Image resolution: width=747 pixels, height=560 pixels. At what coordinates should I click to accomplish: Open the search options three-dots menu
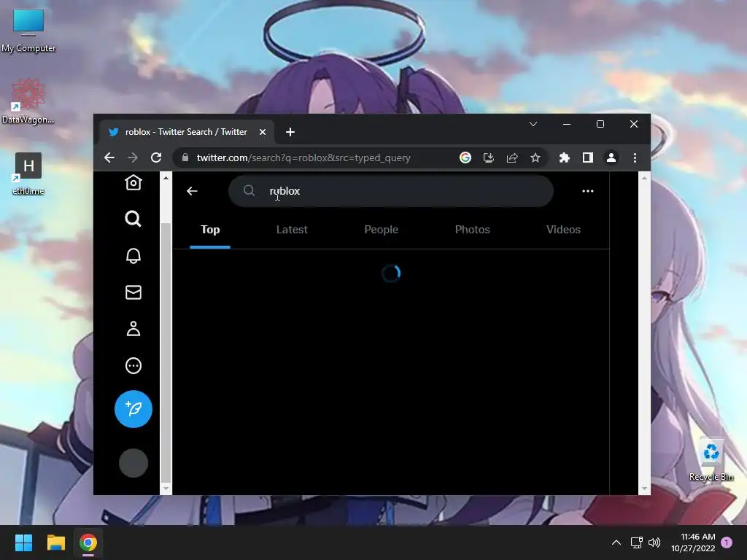click(x=588, y=191)
